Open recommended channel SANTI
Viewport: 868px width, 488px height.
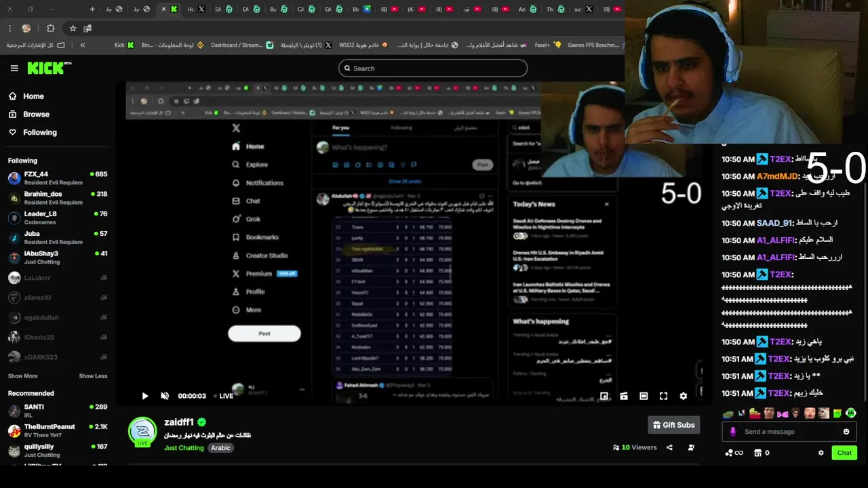coord(57,411)
